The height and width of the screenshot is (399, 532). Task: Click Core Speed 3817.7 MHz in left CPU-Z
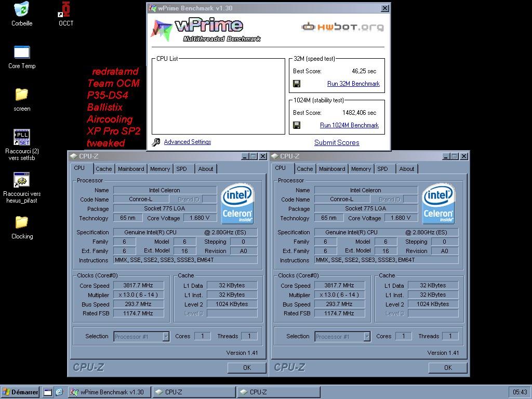click(138, 286)
